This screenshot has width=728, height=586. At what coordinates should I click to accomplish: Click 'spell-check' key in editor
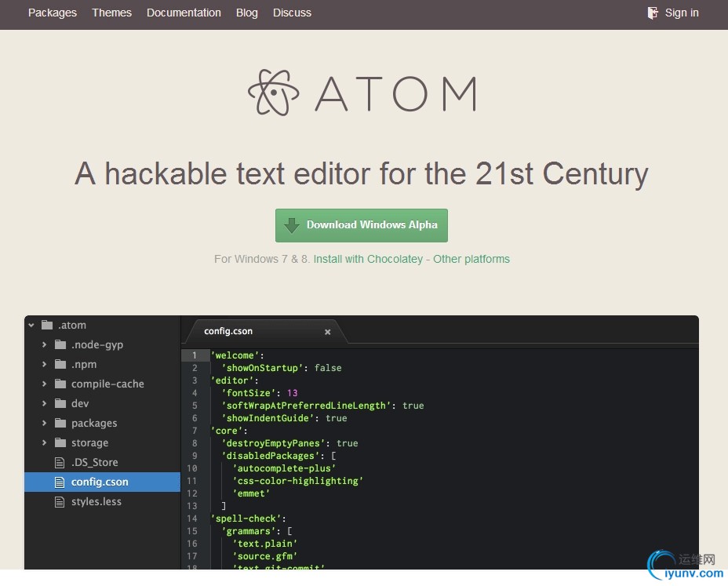coord(246,519)
